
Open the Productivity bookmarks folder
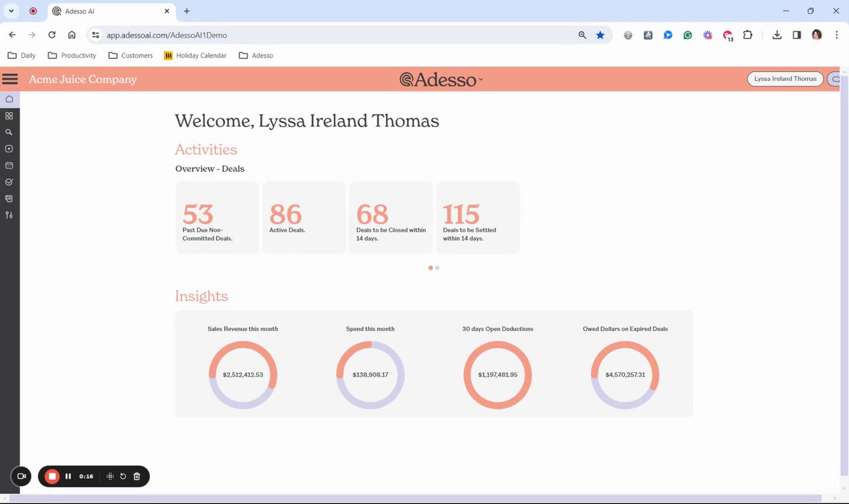[x=72, y=56]
